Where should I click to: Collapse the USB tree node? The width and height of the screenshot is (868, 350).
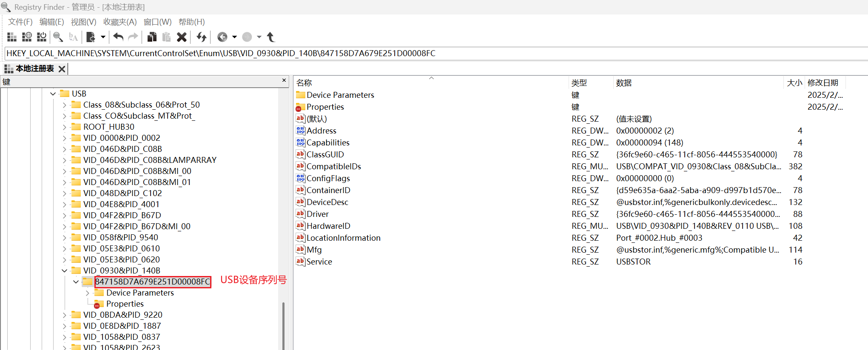click(x=53, y=94)
